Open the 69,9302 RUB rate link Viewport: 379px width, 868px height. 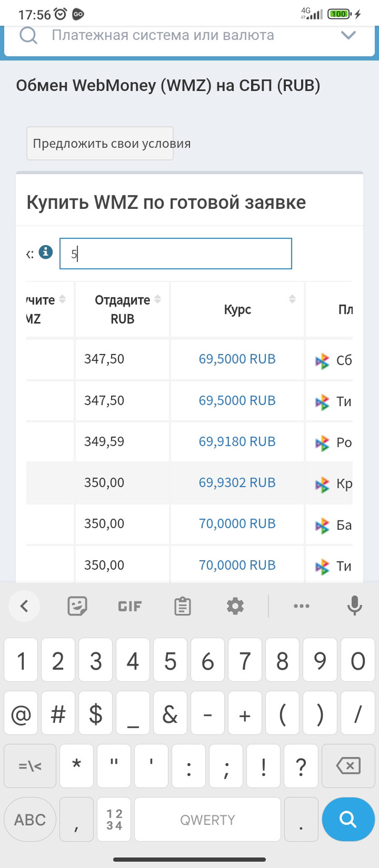pyautogui.click(x=237, y=483)
